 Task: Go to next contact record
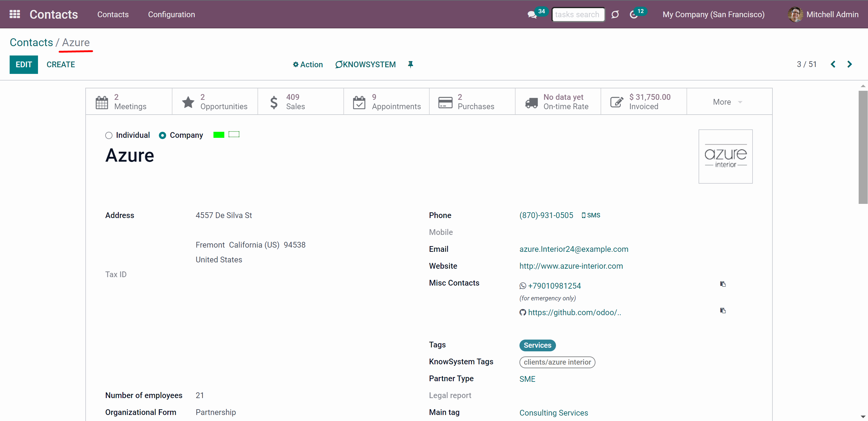(x=850, y=64)
